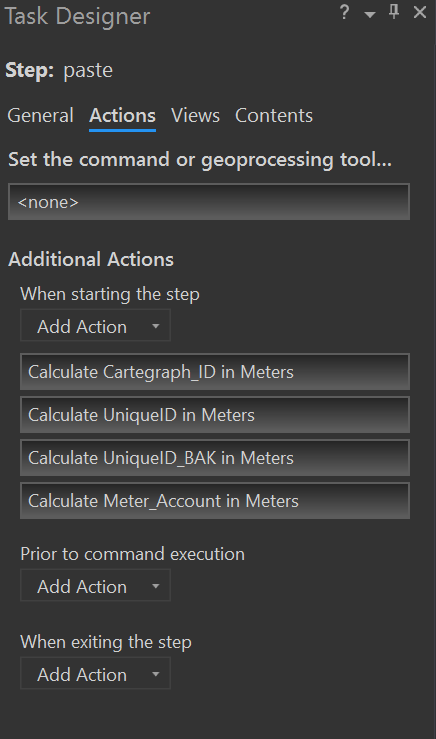Select Calculate Meter_Account in Meters action
The image size is (436, 739).
click(x=215, y=501)
